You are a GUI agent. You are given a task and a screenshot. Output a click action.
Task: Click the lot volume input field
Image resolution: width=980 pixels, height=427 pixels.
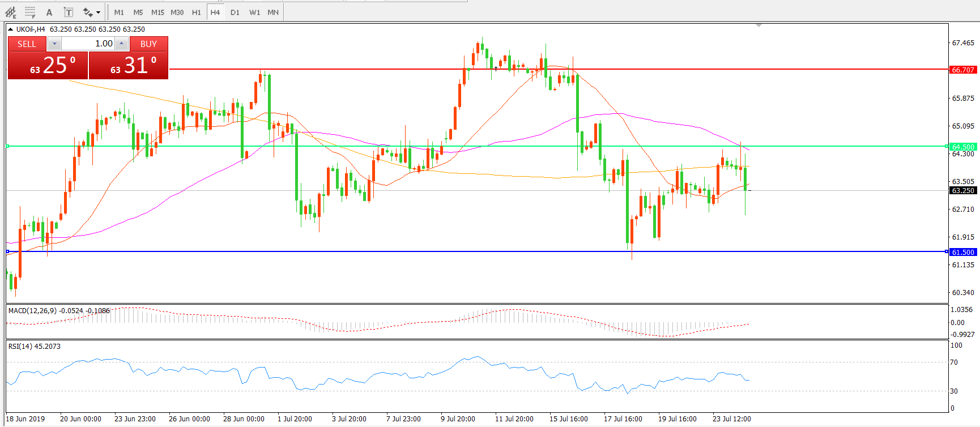coord(88,44)
